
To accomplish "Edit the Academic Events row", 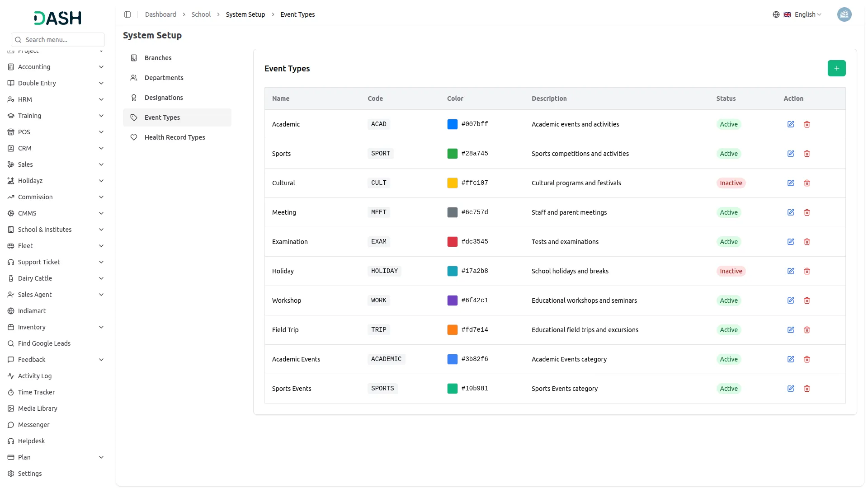I will [791, 359].
